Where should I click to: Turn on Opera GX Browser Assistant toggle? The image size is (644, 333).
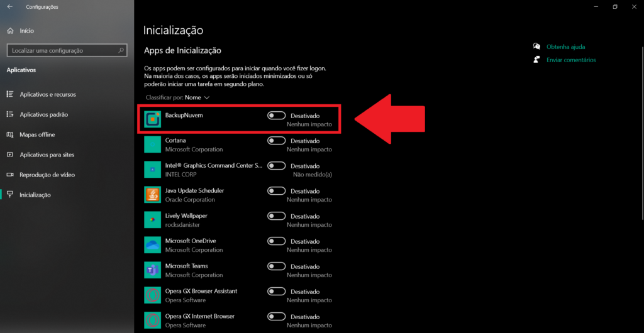pos(277,291)
